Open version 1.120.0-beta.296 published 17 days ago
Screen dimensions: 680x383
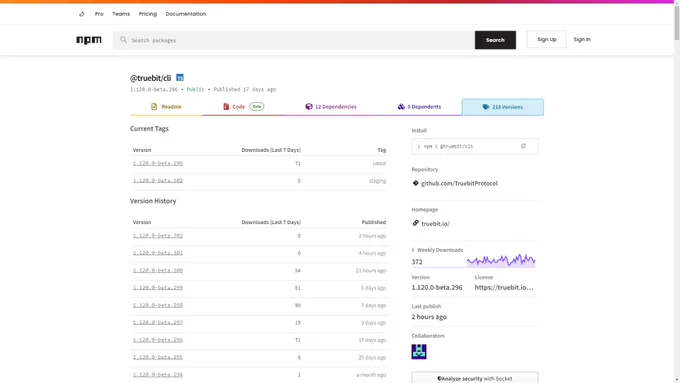tap(158, 340)
